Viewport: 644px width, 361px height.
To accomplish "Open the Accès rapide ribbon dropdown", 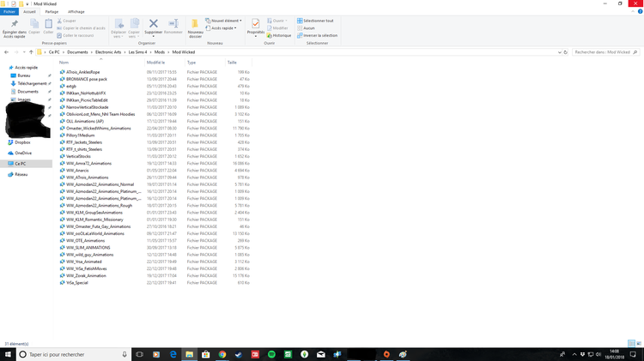I will pos(221,28).
